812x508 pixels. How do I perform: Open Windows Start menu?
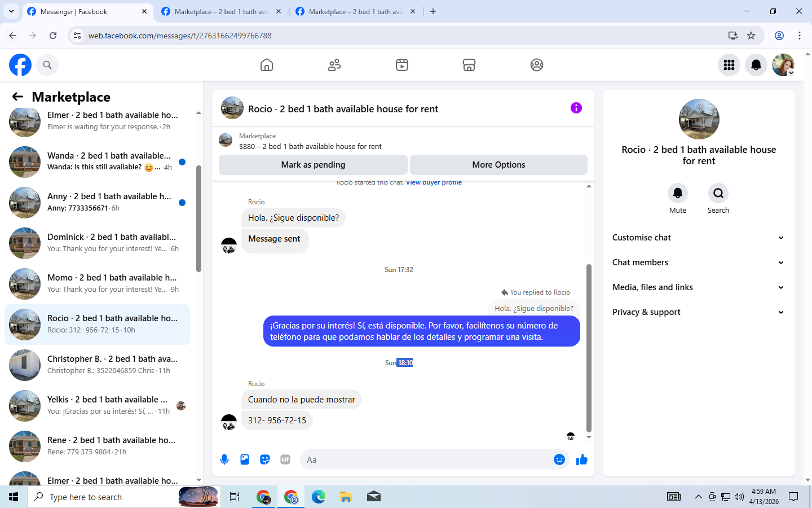click(14, 497)
